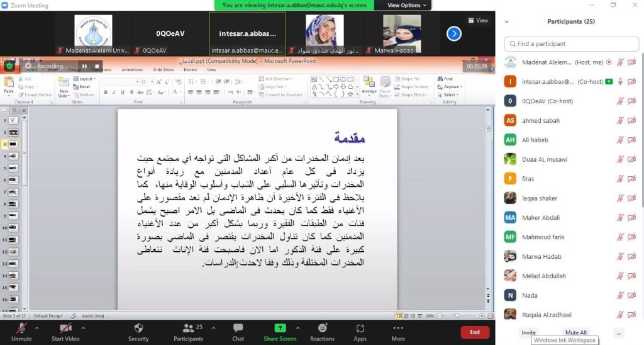Open the Design ribbon tab
Image resolution: width=644 pixels, height=345 pixels.
[x=75, y=69]
